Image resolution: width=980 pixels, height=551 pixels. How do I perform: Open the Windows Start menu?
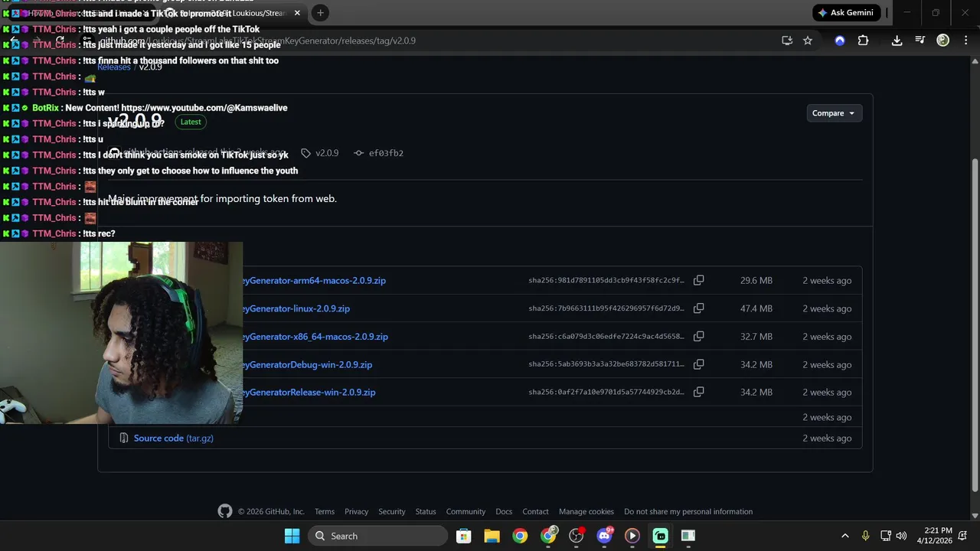[292, 536]
